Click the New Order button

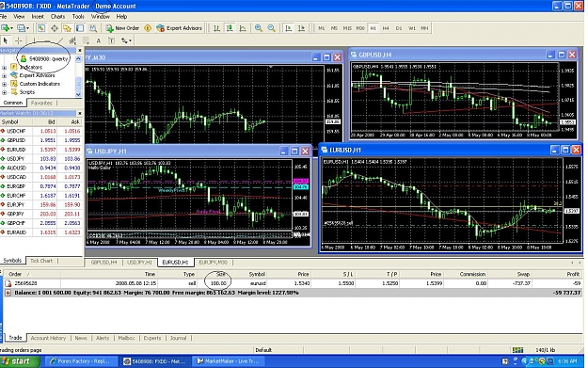122,28
